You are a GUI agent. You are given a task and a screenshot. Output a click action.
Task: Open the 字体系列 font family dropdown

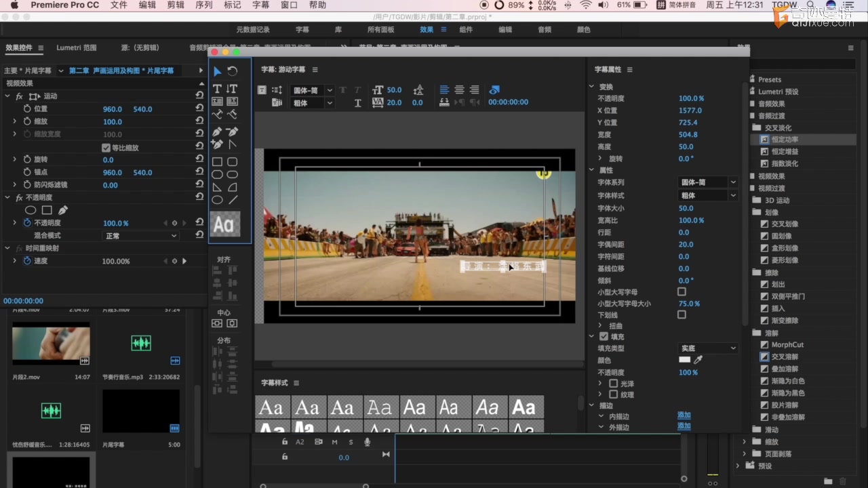(707, 182)
